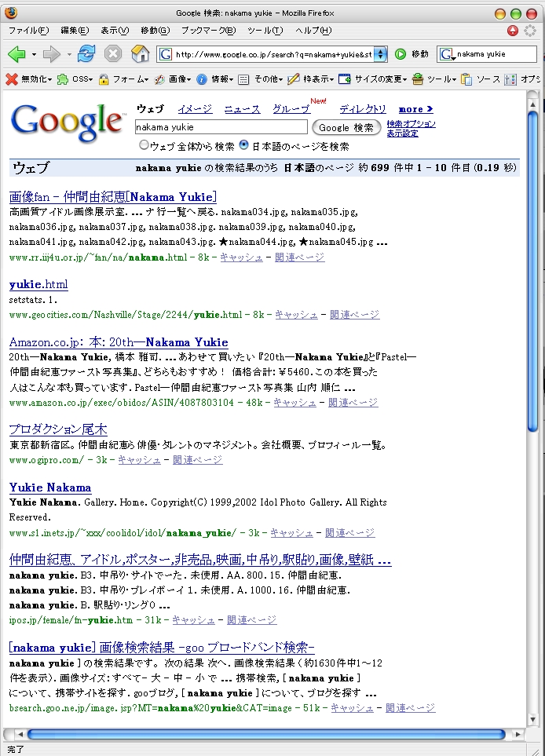545x756 pixels.
Task: Open the フォーム (Forms) dropdown menu
Action: pyautogui.click(x=124, y=79)
